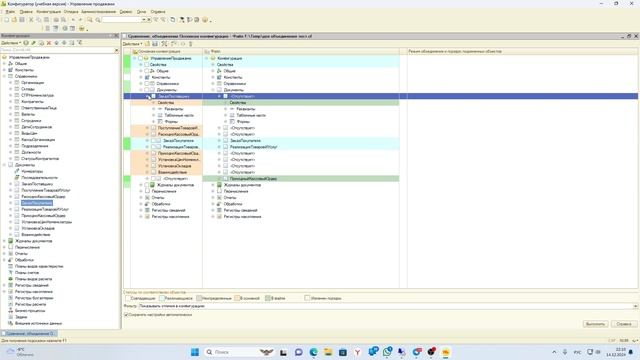This screenshot has width=640, height=360.
Task: Click the Paste icon in the main toolbar
Action: [47, 20]
